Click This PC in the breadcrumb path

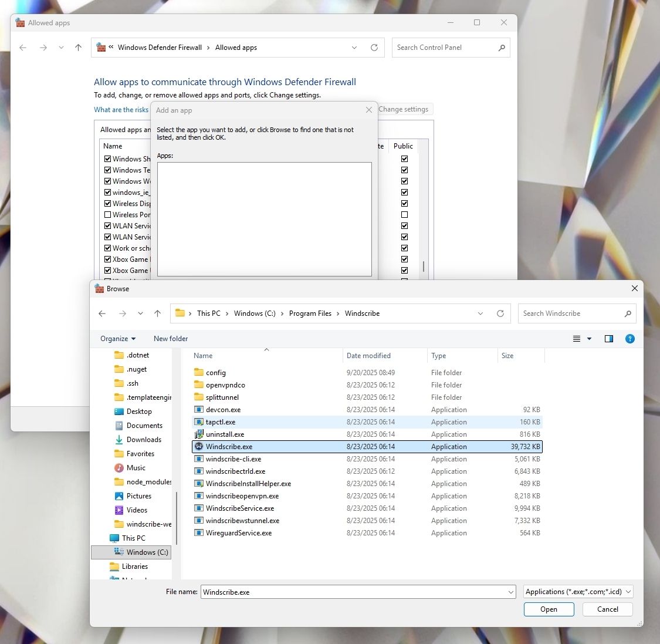click(x=208, y=313)
